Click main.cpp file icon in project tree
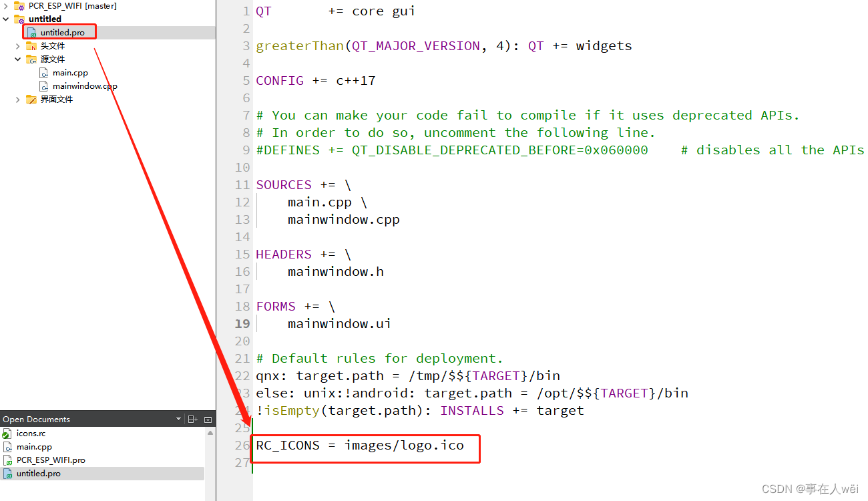 tap(44, 73)
